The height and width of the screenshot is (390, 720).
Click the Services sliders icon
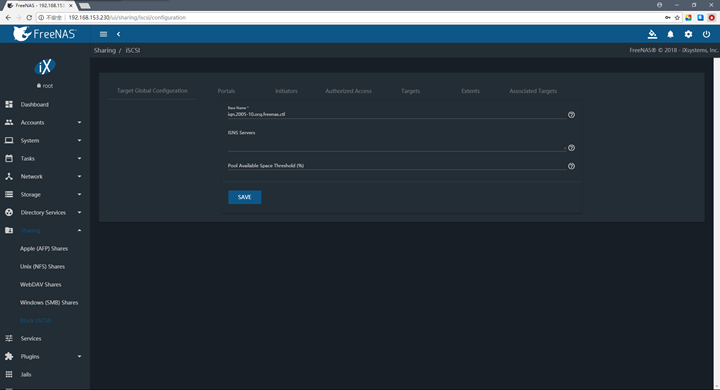tap(9, 338)
